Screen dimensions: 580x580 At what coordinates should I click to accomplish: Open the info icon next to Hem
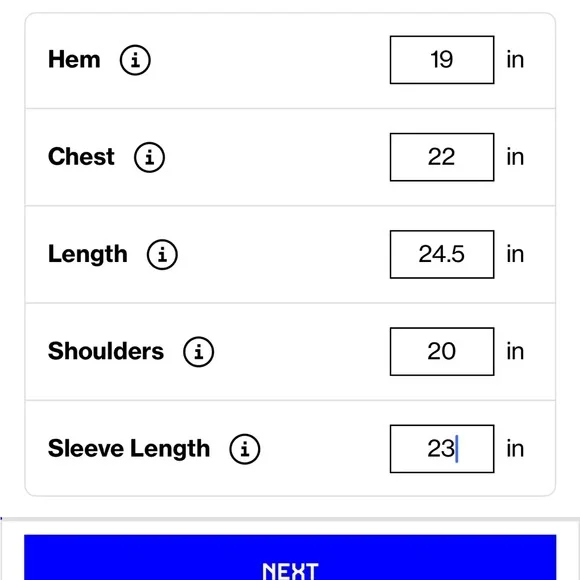(135, 60)
